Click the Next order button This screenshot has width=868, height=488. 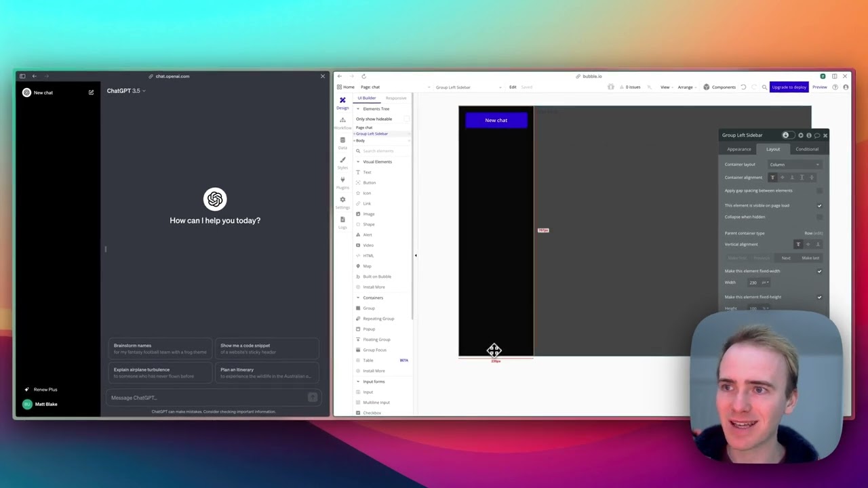786,258
